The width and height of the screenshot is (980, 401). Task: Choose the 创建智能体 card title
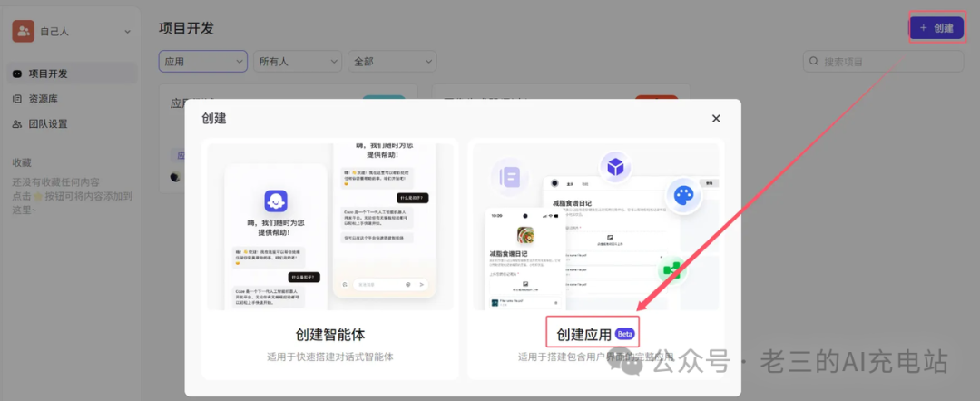coord(330,334)
